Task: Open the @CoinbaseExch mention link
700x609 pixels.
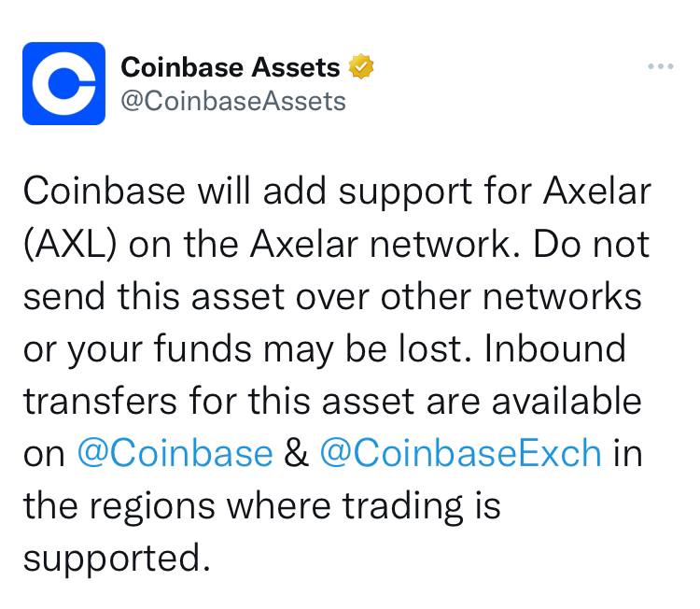Action: 460,453
